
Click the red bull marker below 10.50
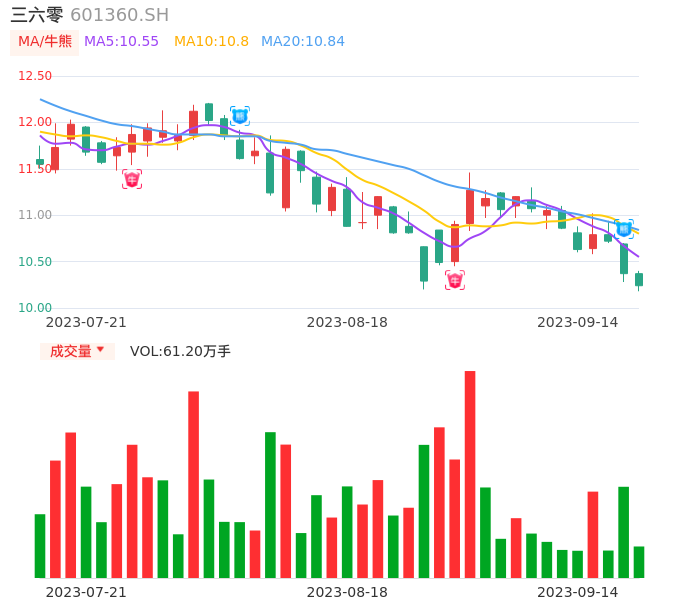(455, 281)
